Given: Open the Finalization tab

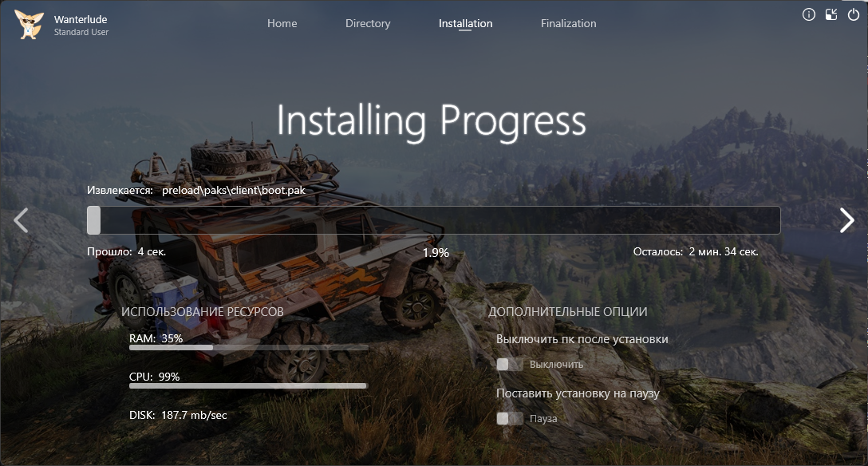Looking at the screenshot, I should [x=568, y=23].
